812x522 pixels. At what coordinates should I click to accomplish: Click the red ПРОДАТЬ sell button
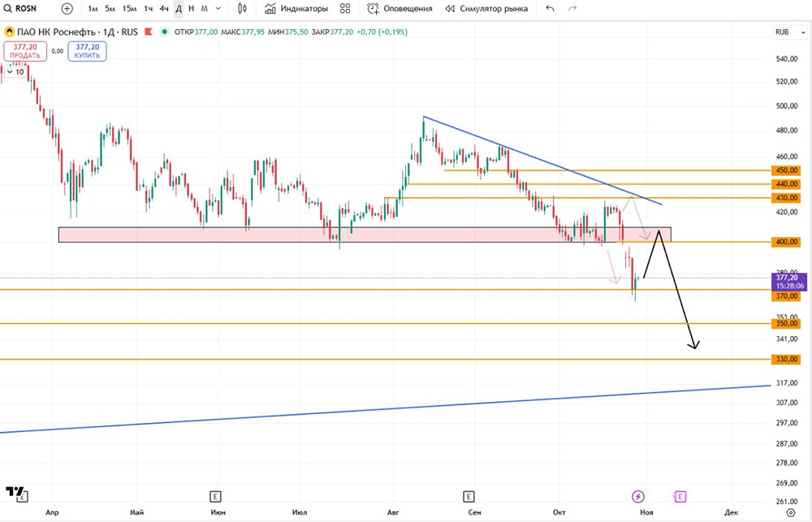coord(24,51)
